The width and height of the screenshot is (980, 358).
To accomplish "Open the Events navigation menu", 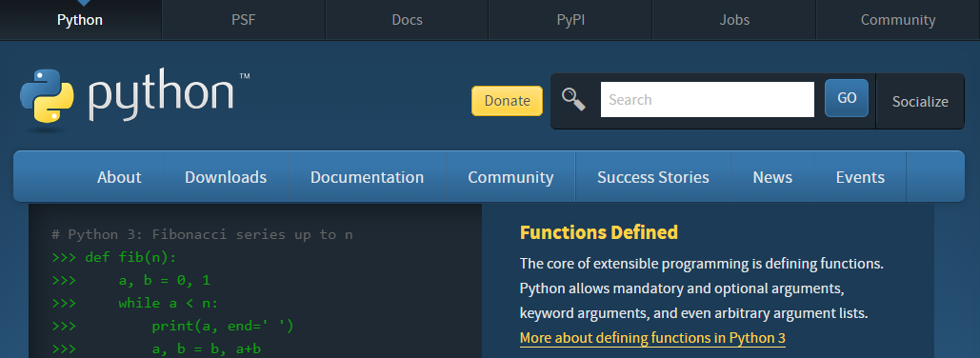I will (860, 177).
